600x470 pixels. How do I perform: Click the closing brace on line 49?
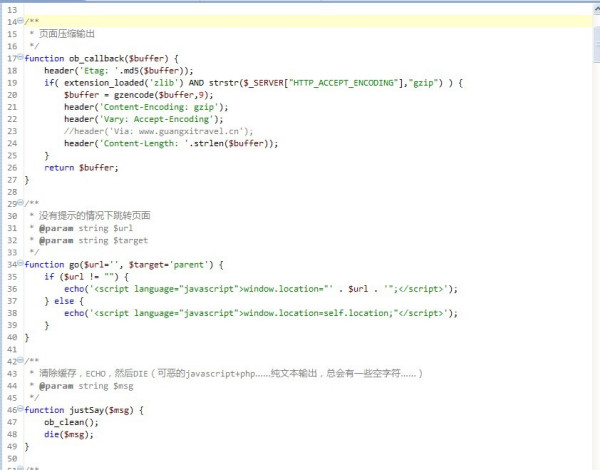[27, 447]
